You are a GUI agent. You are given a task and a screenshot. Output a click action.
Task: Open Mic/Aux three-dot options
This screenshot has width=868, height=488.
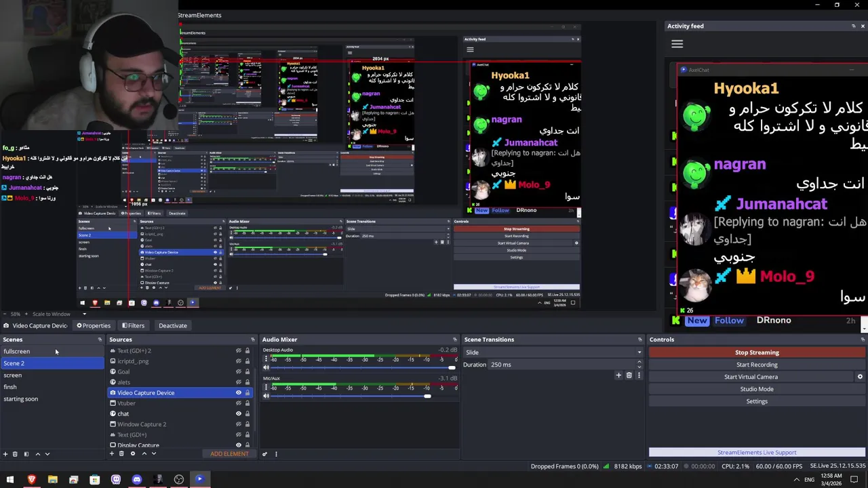coord(266,386)
